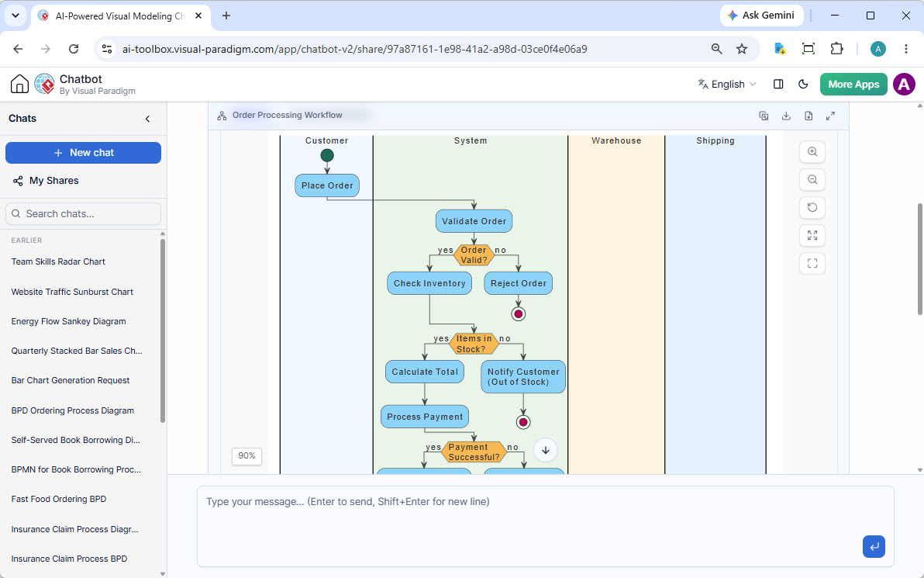Screen dimensions: 924x578
Task: Click the message input text area
Action: point(545,526)
